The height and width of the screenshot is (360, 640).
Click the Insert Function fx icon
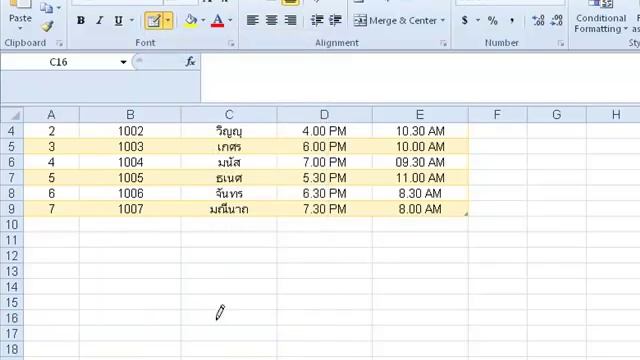[x=190, y=62]
